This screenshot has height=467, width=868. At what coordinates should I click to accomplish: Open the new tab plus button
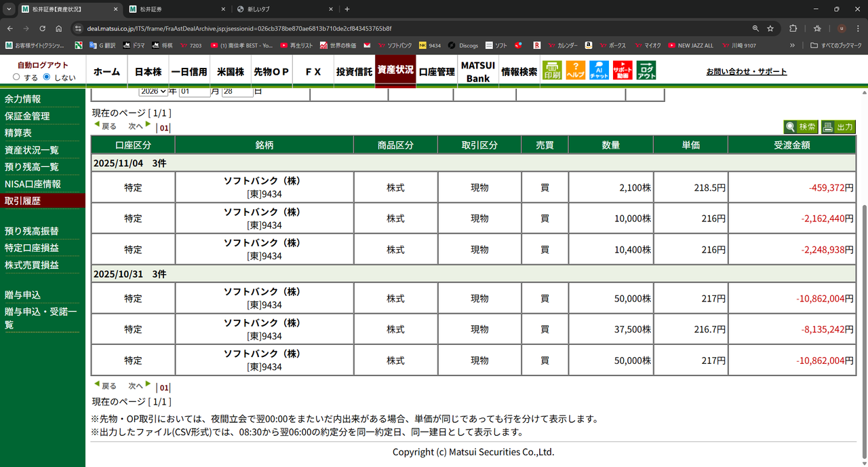347,10
